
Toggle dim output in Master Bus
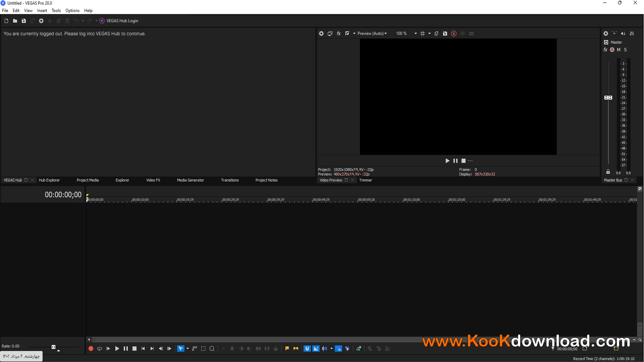(623, 34)
